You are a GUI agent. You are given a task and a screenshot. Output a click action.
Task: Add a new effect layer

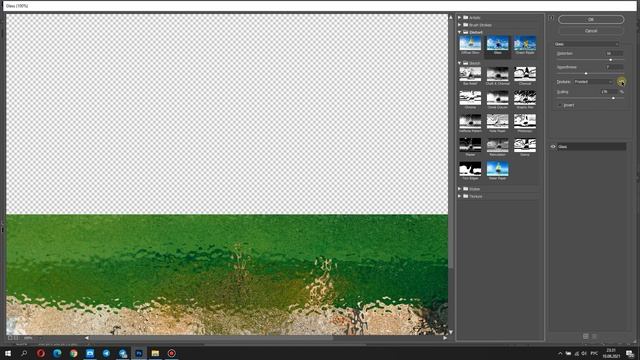[x=586, y=336]
